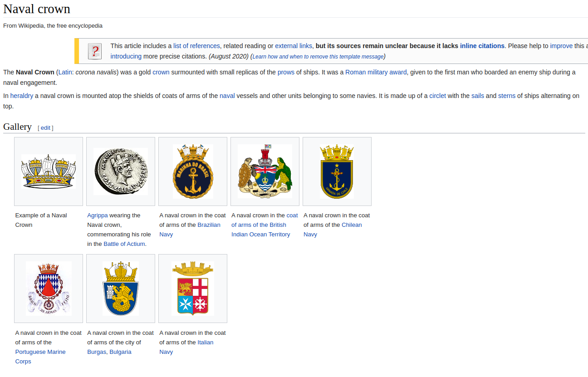
Task: Open the 'heraldry' link
Action: [21, 96]
